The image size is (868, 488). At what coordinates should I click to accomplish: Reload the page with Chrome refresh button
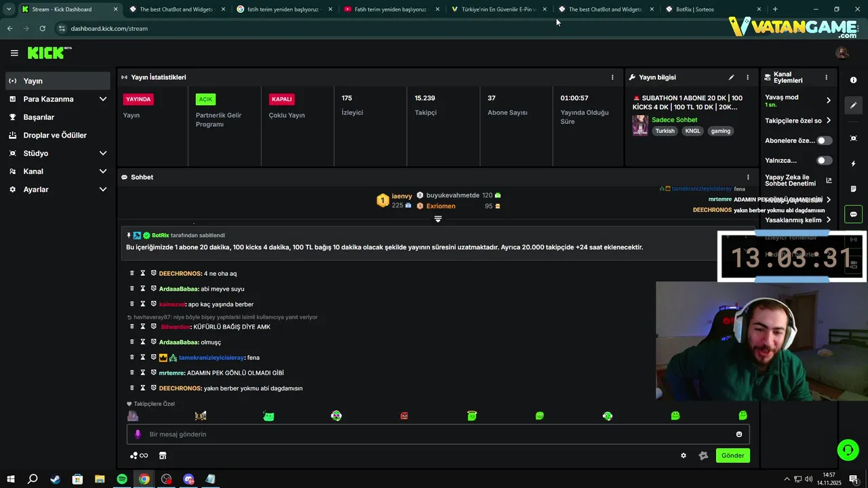[42, 28]
